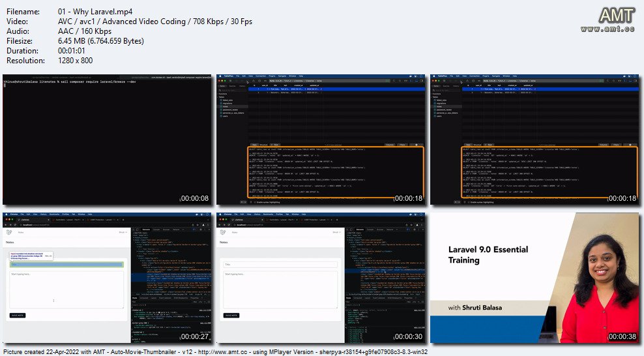Click the 'Laravel 9.0 Essential Training' title text
This screenshot has width=644, height=356.
(488, 254)
